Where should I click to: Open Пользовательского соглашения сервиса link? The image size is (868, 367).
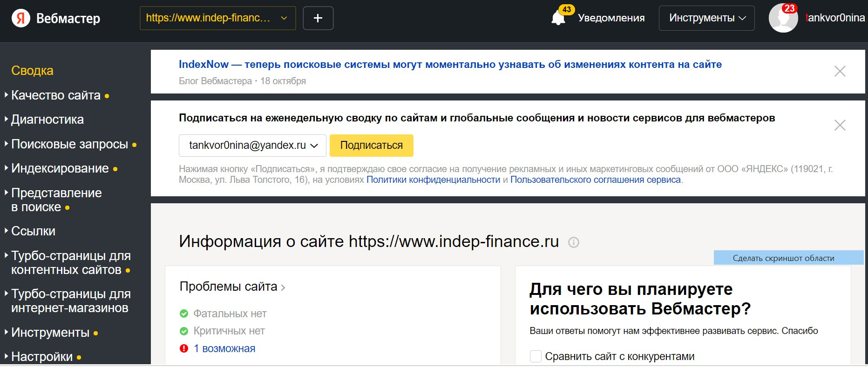(596, 180)
